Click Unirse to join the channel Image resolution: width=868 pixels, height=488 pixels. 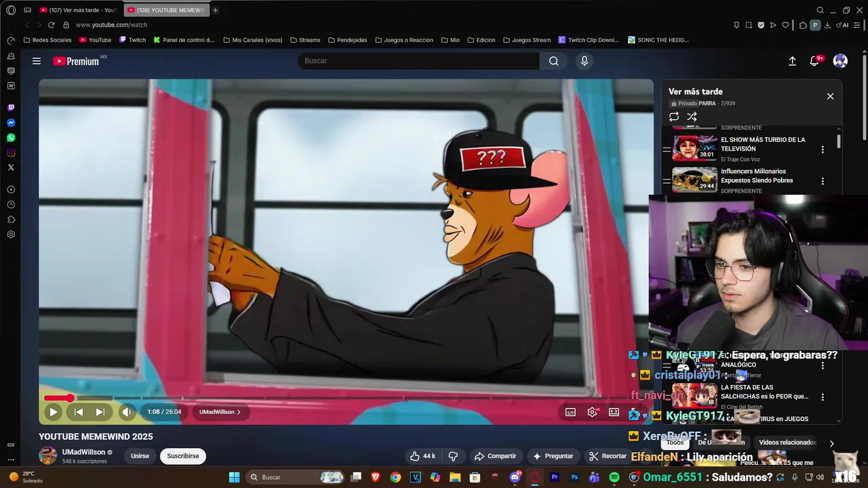pyautogui.click(x=140, y=456)
